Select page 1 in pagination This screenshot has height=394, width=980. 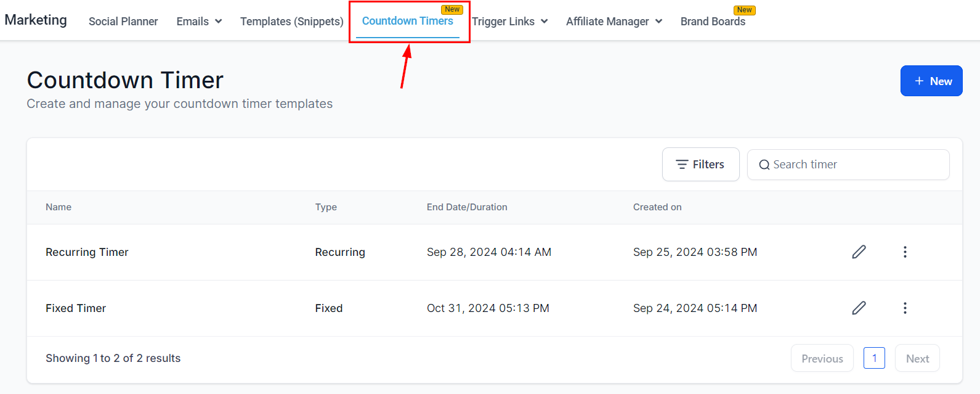click(x=874, y=358)
